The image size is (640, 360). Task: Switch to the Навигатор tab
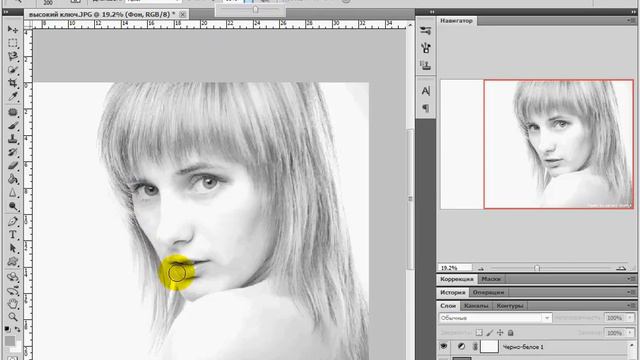click(x=456, y=20)
